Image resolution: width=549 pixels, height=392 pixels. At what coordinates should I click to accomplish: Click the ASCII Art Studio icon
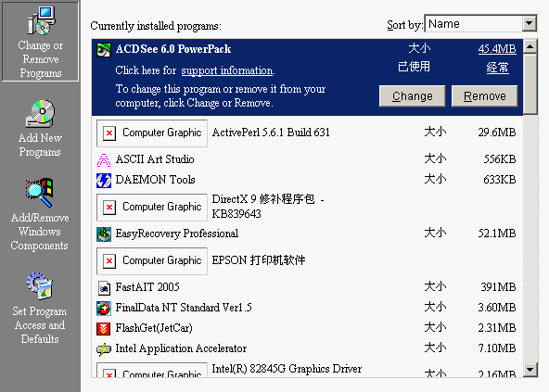(104, 160)
